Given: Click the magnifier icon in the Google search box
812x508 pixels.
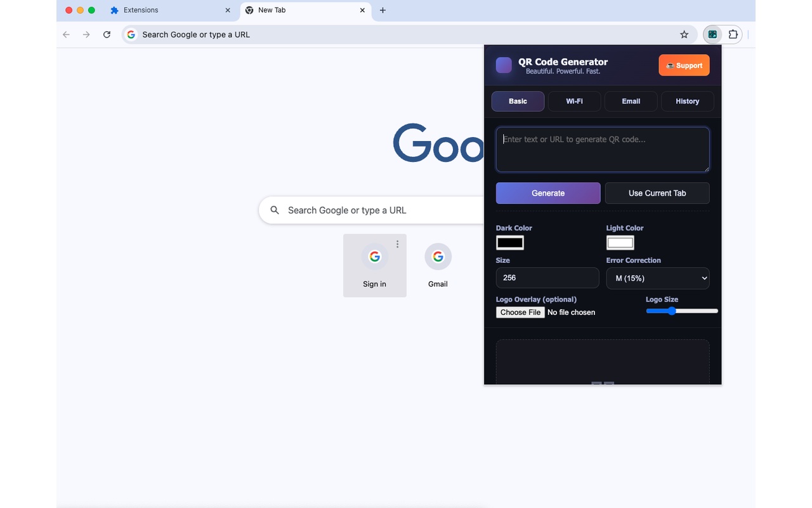Looking at the screenshot, I should pos(275,210).
